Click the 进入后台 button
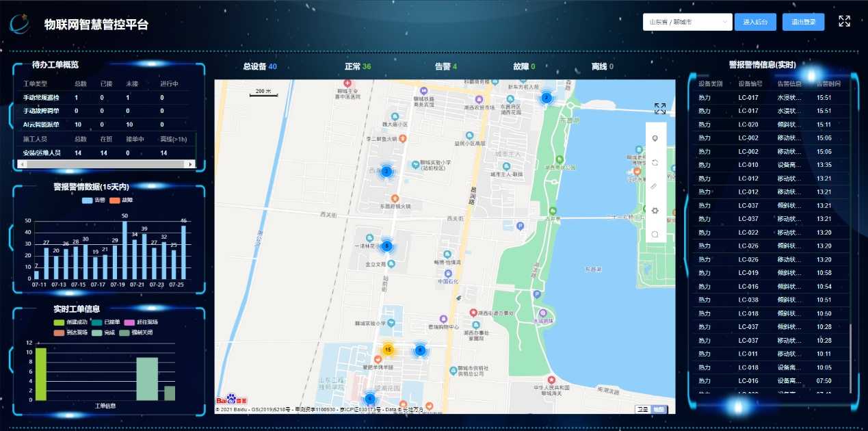 (755, 22)
